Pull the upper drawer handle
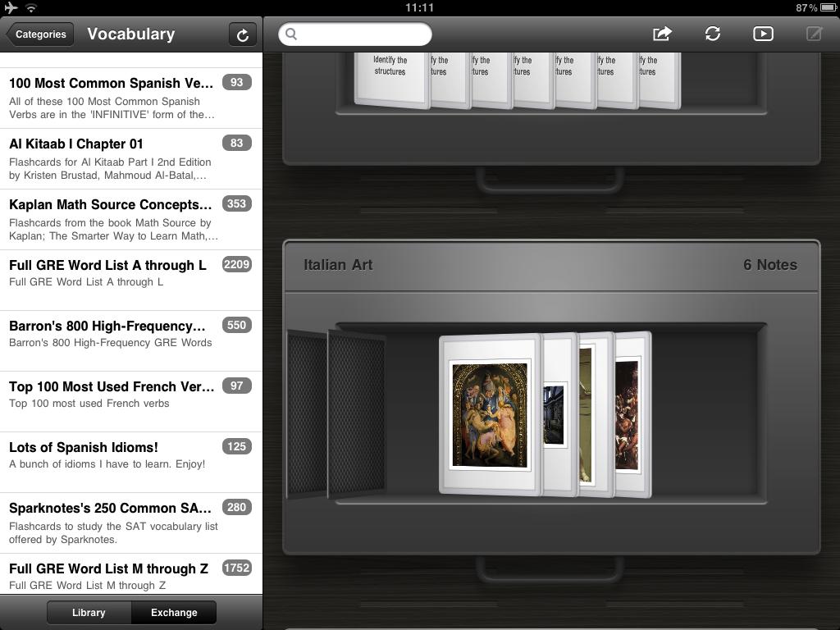The image size is (840, 630). pyautogui.click(x=550, y=180)
